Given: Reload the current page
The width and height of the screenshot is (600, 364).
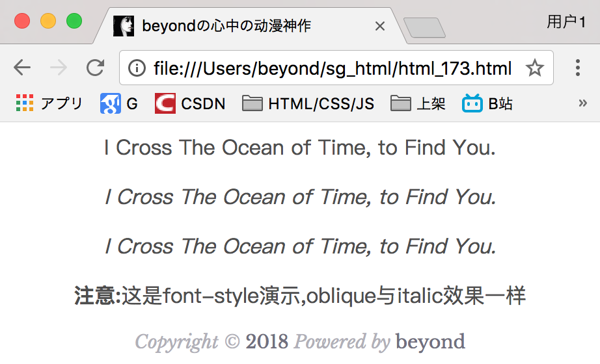Looking at the screenshot, I should pos(96,68).
